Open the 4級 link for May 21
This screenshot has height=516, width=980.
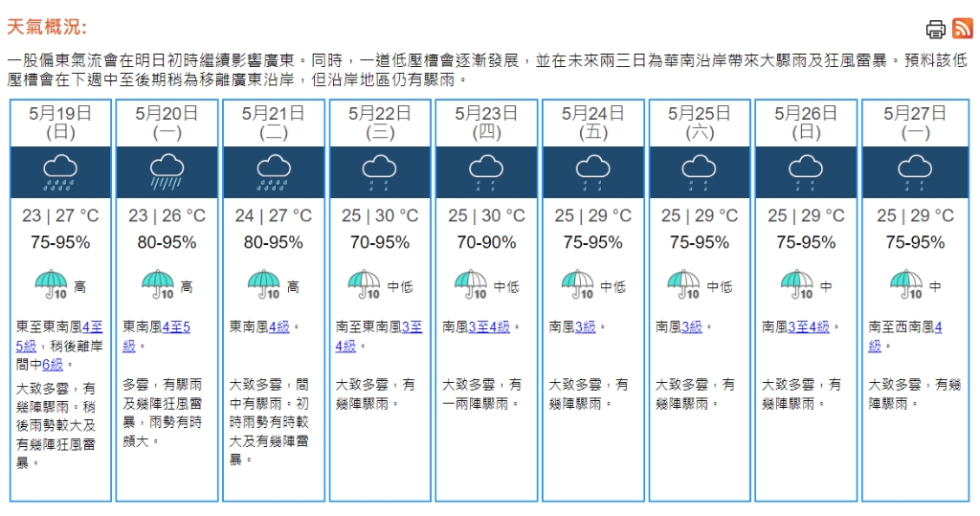pos(278,327)
